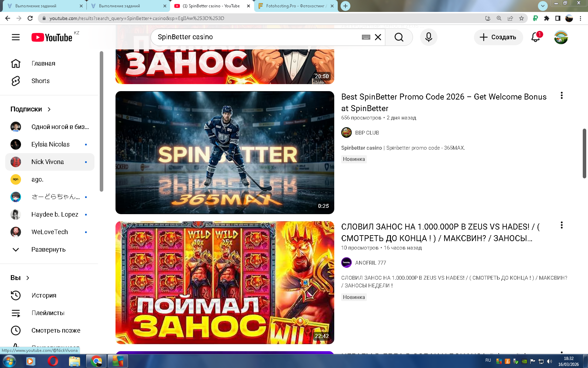Image resolution: width=588 pixels, height=368 pixels.
Task: Open options for the SpinBetter Promo Code video
Action: click(x=562, y=96)
